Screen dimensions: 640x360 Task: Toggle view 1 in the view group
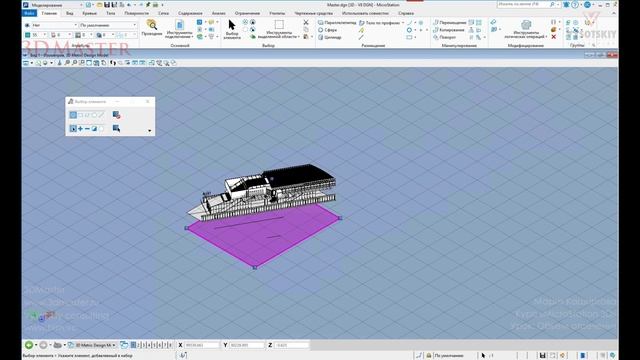pyautogui.click(x=133, y=345)
